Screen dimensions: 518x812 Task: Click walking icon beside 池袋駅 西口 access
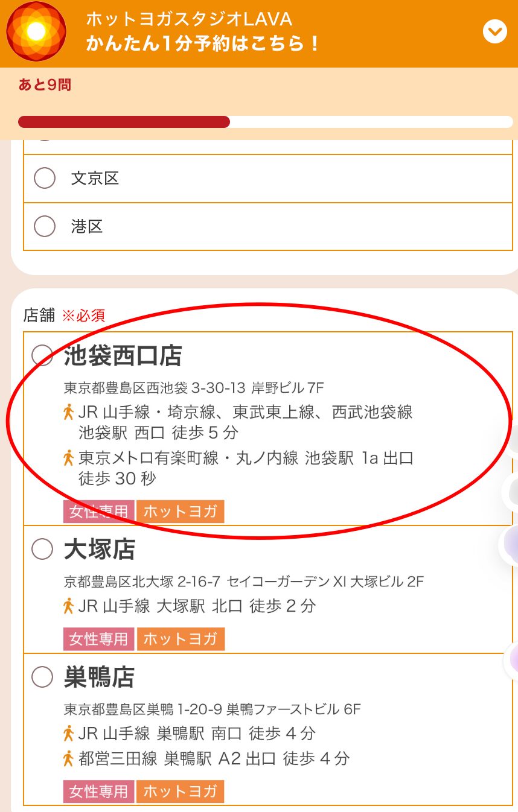coord(68,412)
